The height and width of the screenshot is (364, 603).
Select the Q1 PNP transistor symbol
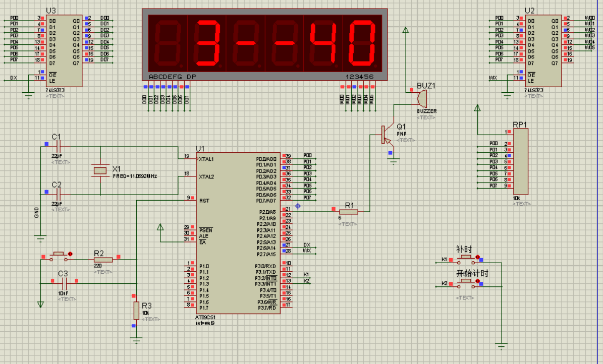point(387,135)
